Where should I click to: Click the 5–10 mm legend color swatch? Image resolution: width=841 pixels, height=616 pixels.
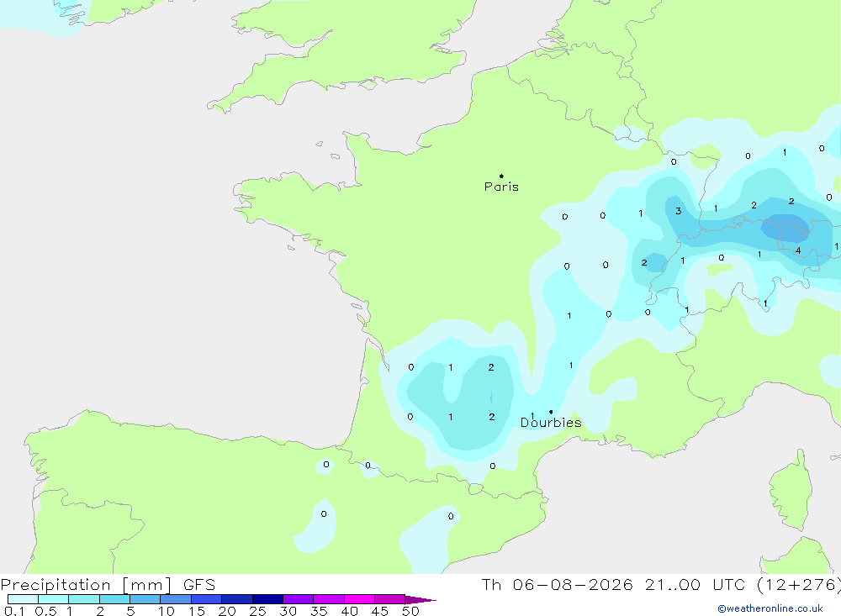click(145, 599)
